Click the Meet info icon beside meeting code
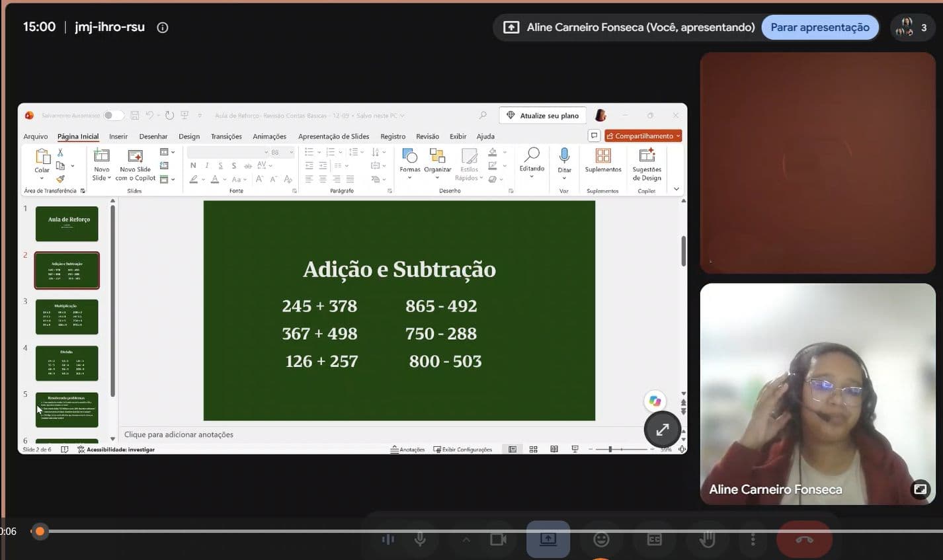The width and height of the screenshot is (943, 560). (x=163, y=28)
